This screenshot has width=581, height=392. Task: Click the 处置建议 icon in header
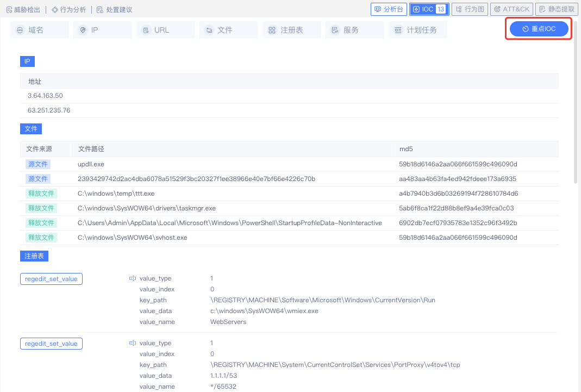(100, 10)
